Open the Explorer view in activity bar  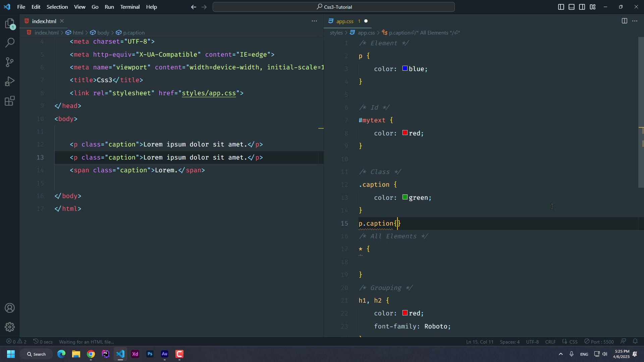[x=10, y=23]
